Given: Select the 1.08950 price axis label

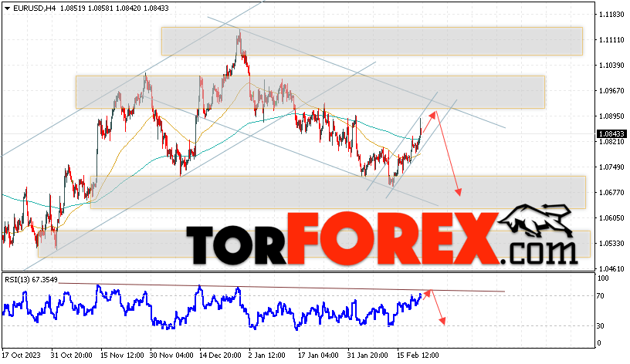Looking at the screenshot, I should pyautogui.click(x=611, y=116).
